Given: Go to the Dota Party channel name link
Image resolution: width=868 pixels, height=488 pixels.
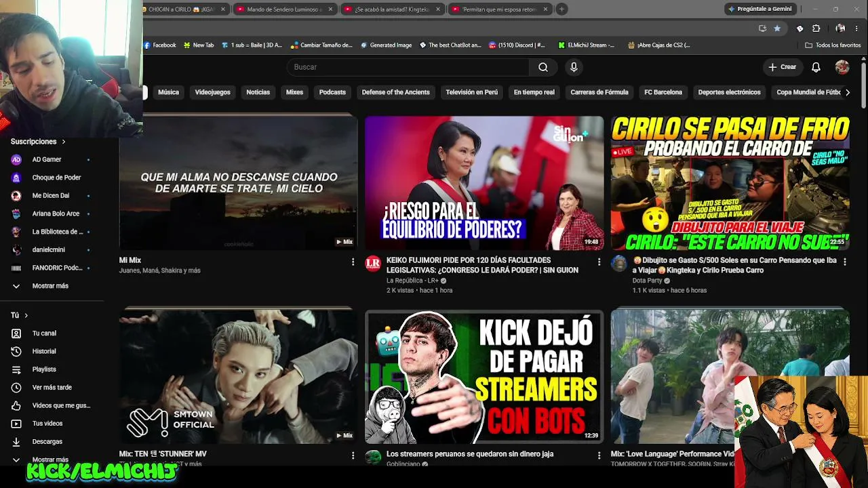Looking at the screenshot, I should pos(647,281).
